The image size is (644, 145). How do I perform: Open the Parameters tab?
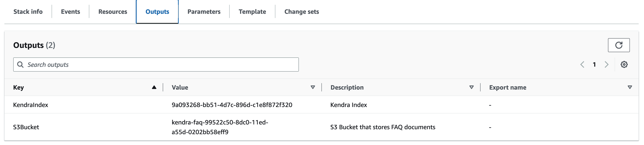204,12
